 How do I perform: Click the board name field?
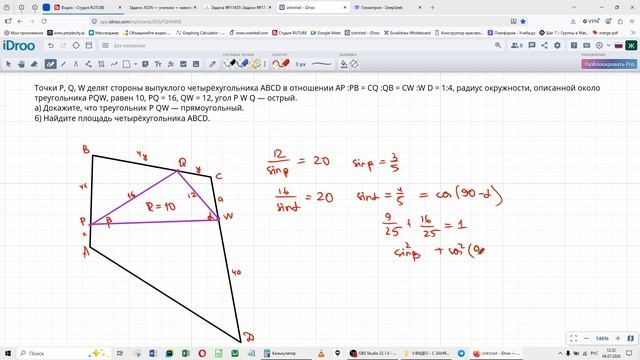(x=129, y=46)
